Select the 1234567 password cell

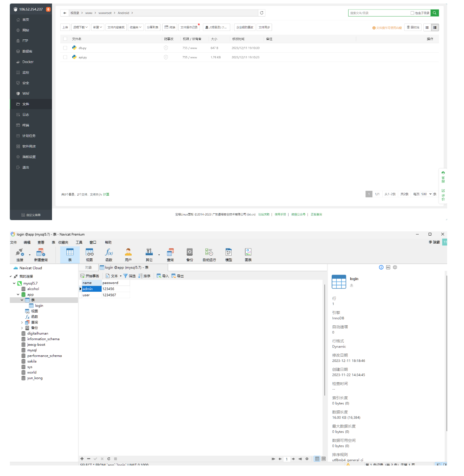click(x=116, y=295)
